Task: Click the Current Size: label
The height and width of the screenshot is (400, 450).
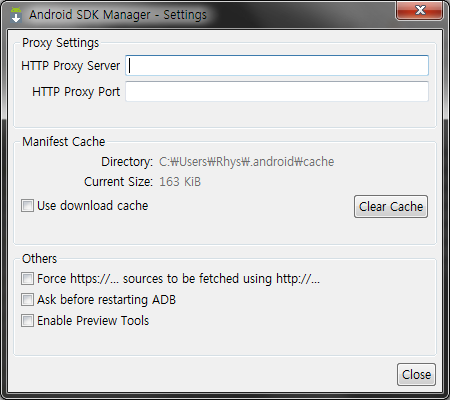Action: coord(118,182)
